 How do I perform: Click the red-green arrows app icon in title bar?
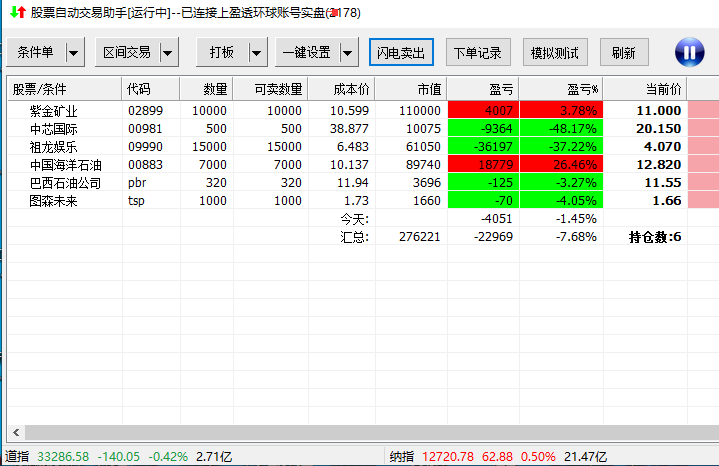[x=15, y=13]
